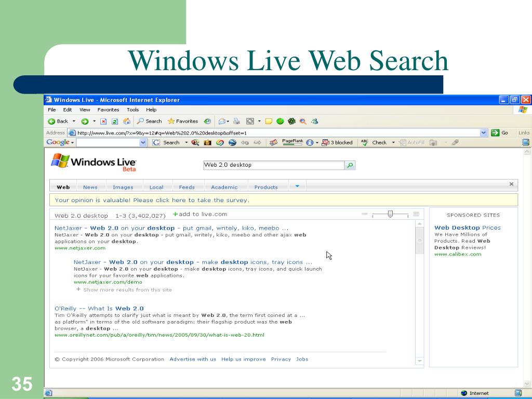Expand the Google Search button dropdown arrow
Screen dimensions: 532x399
point(186,142)
